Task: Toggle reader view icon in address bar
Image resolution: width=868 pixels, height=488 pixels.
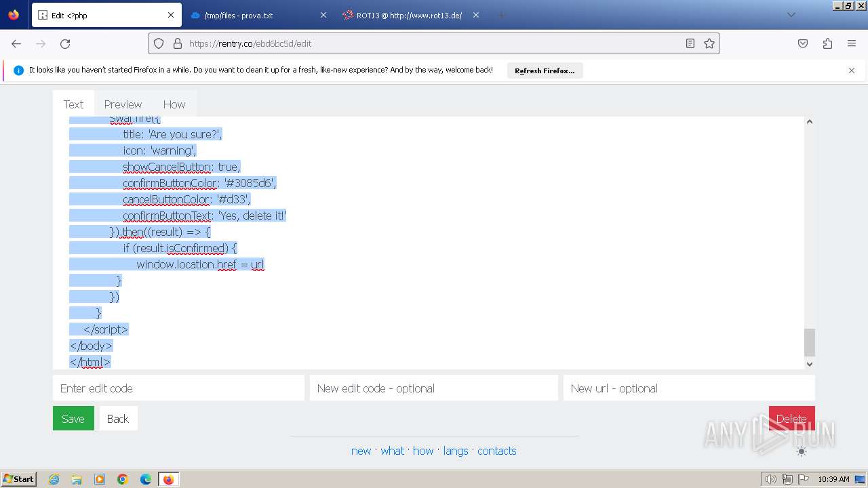Action: 690,43
